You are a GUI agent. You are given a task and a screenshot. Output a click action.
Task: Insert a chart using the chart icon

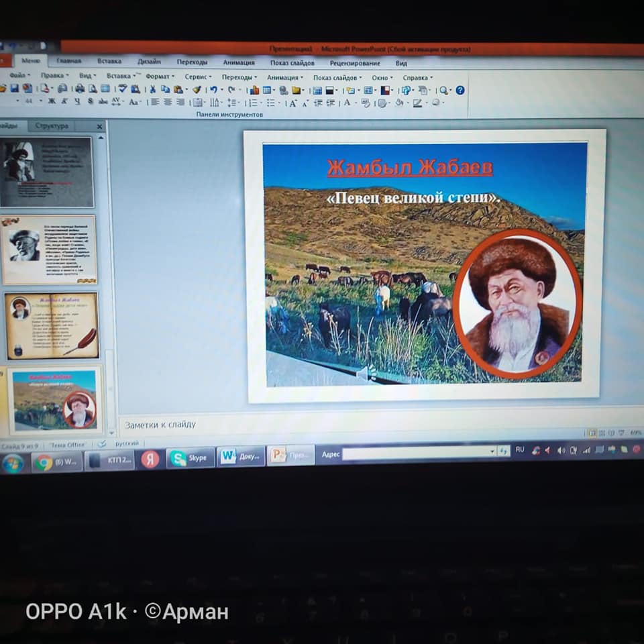pos(254,90)
